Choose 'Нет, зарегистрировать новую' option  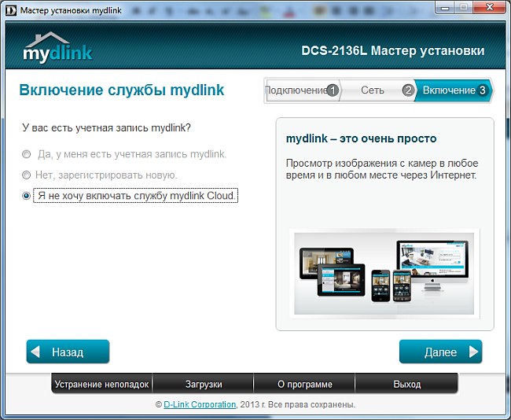coord(27,175)
